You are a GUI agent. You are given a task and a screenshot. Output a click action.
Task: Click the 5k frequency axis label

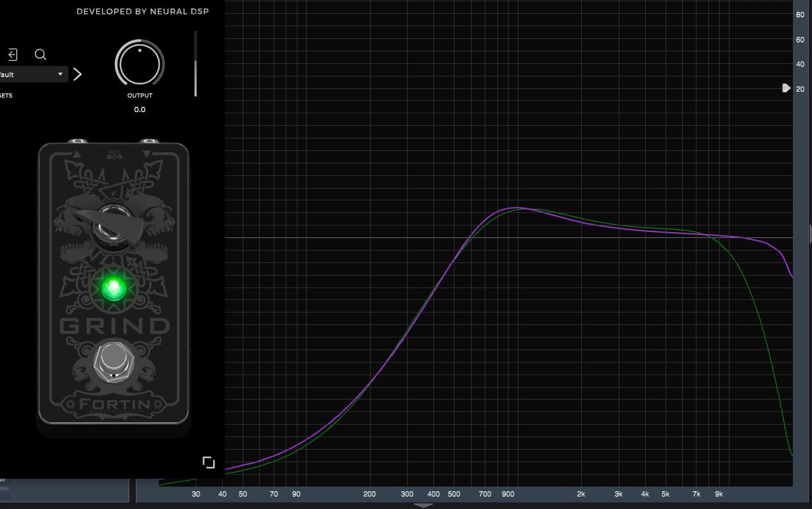666,494
